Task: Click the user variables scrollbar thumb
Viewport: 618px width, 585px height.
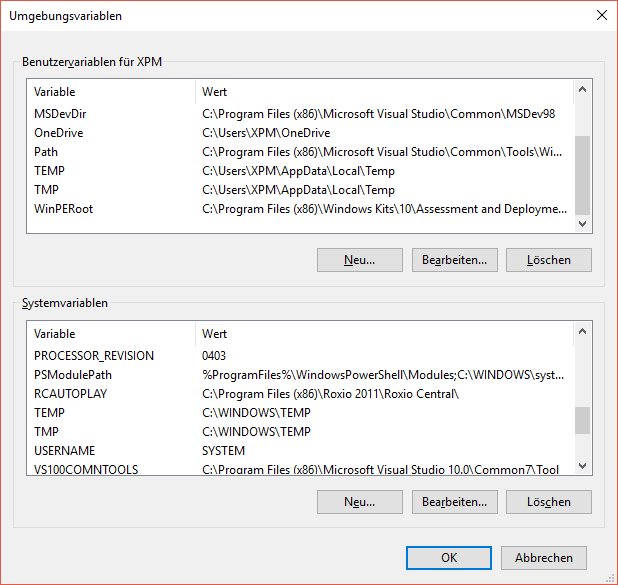Action: 582,175
